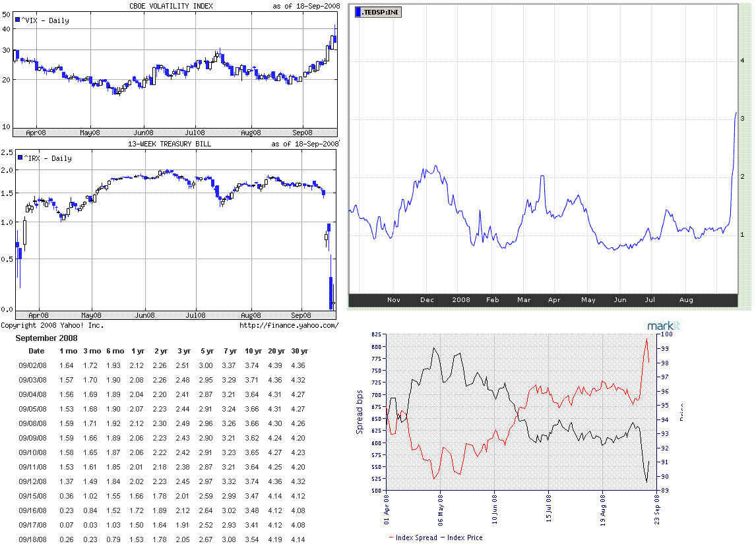Click the 3.00 five-year value on 09/02/08
Image resolution: width=756 pixels, height=552 pixels.
pyautogui.click(x=206, y=365)
